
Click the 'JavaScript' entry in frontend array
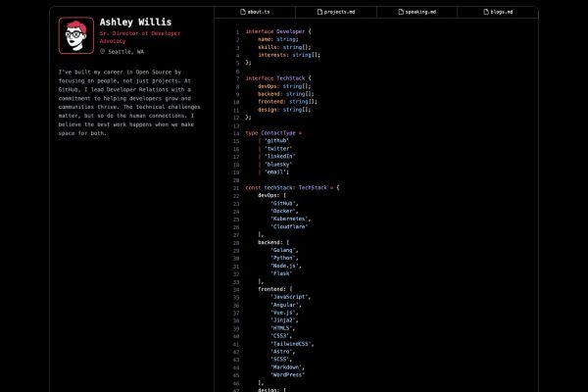coord(289,297)
